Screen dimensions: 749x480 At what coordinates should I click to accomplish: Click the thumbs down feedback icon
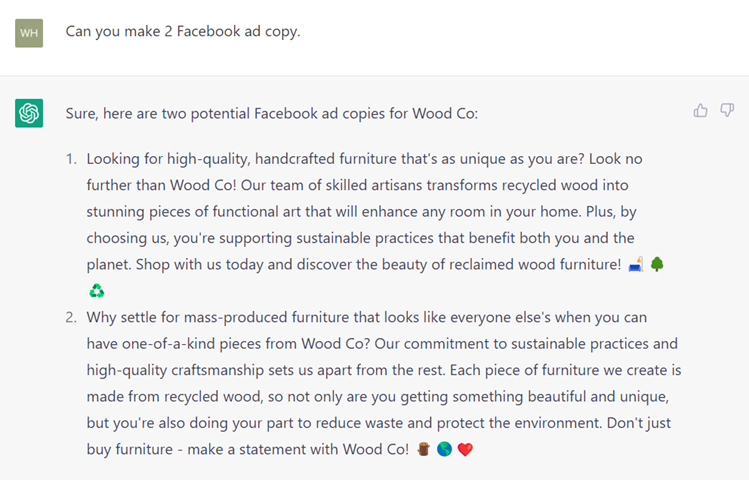click(727, 110)
